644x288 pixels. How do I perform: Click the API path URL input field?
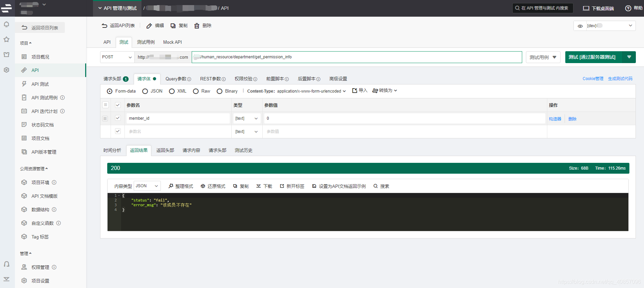pos(357,57)
